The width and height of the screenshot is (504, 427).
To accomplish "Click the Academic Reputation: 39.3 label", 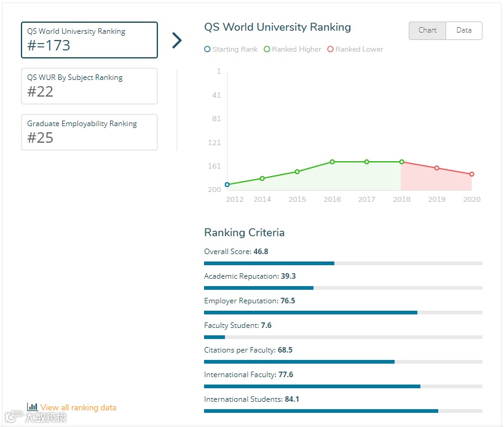I will tap(250, 276).
